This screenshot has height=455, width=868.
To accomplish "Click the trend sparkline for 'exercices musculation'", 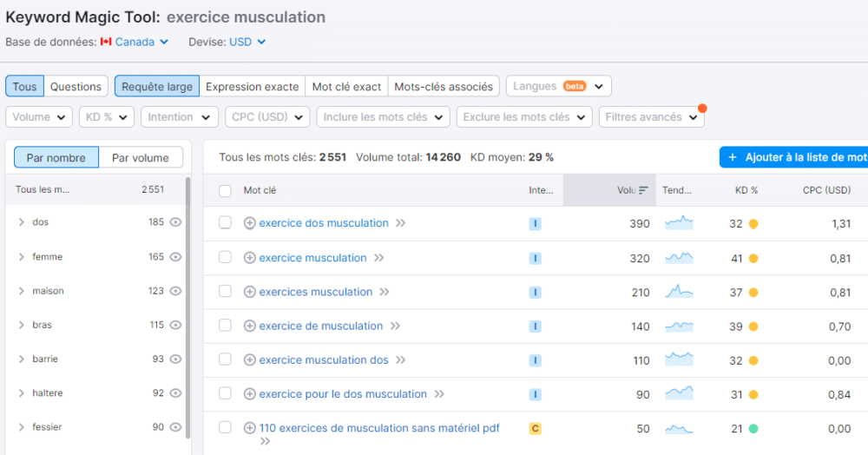I will [679, 291].
